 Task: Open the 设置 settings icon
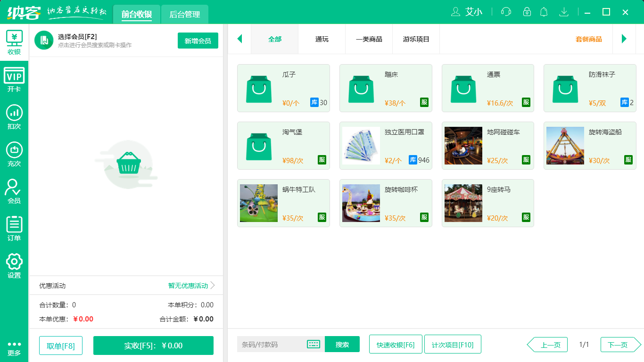[14, 263]
